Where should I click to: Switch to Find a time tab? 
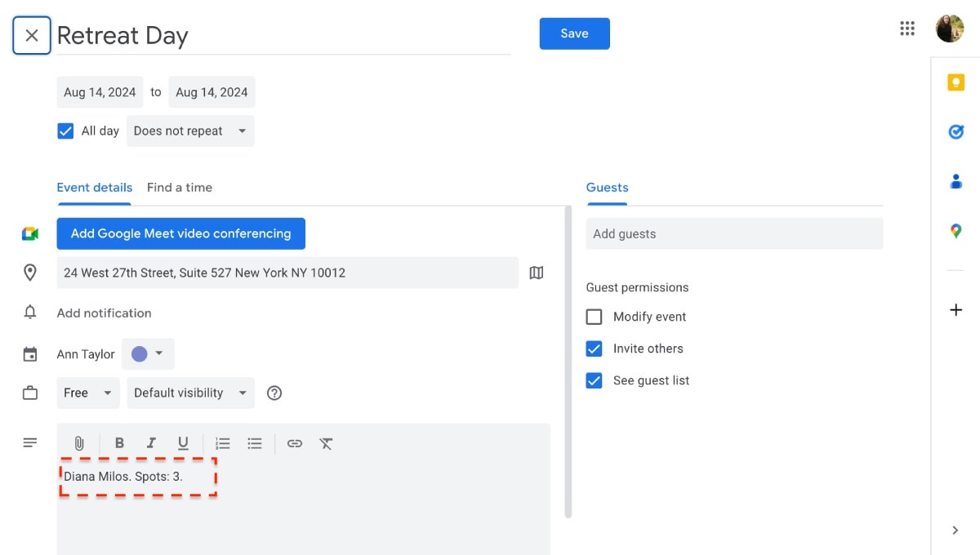tap(180, 188)
